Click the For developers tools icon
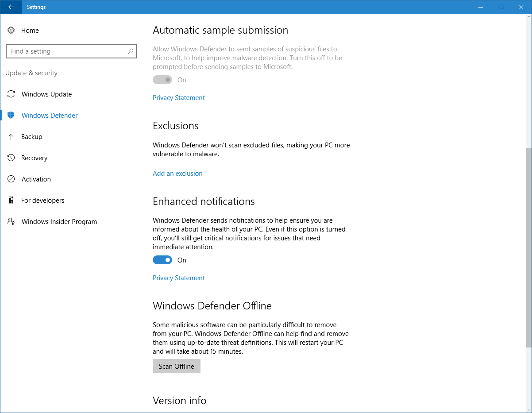The height and width of the screenshot is (413, 532). 11,201
